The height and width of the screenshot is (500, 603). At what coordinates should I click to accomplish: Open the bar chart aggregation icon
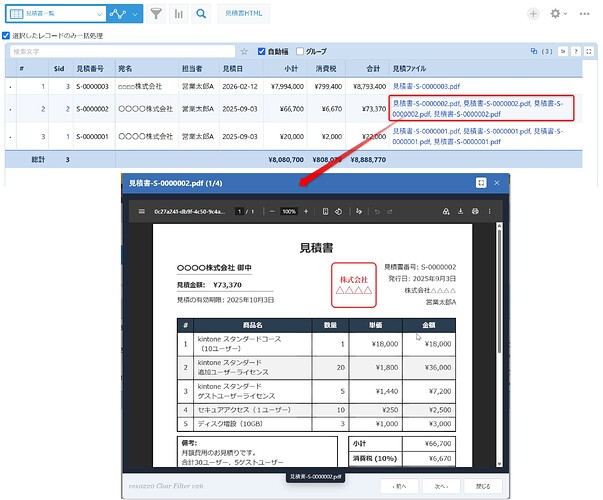(178, 14)
